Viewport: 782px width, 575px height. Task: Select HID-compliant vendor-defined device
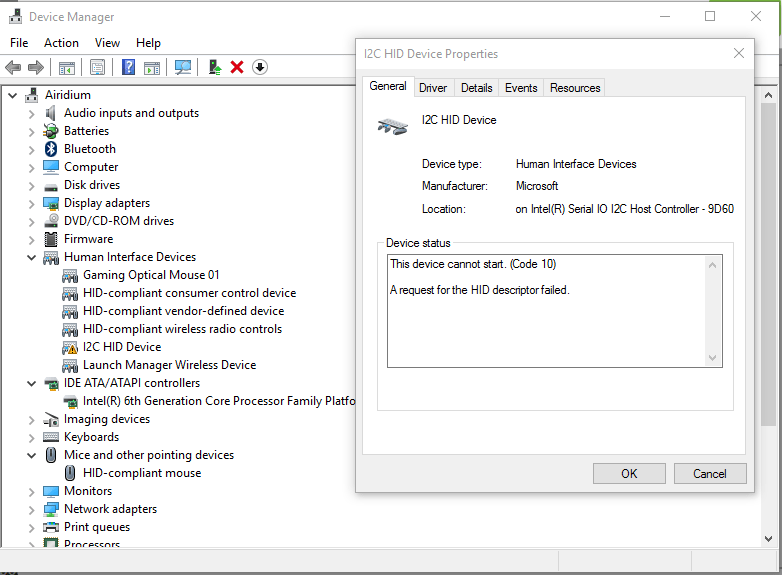click(184, 311)
